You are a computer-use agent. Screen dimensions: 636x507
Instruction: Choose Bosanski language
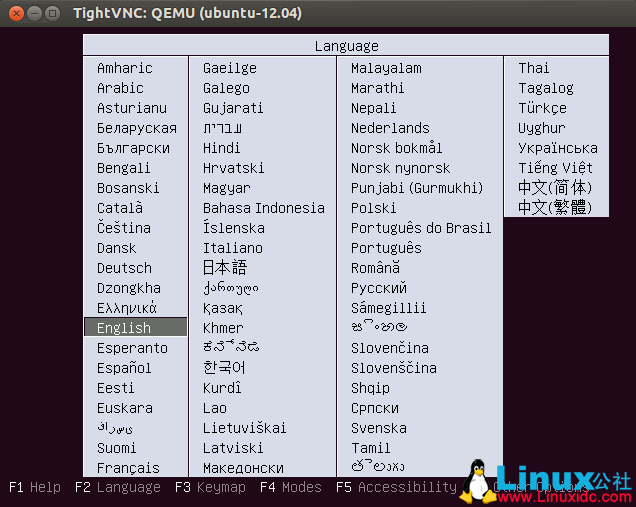pos(128,188)
